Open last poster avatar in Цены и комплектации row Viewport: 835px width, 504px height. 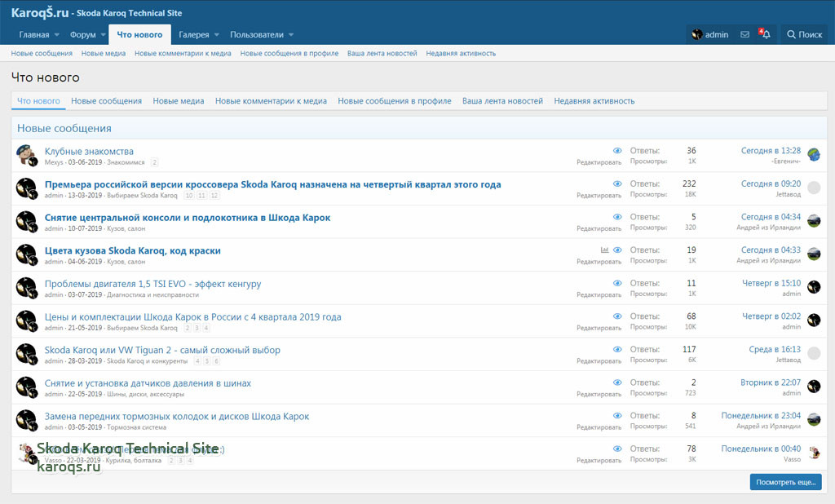tap(814, 320)
